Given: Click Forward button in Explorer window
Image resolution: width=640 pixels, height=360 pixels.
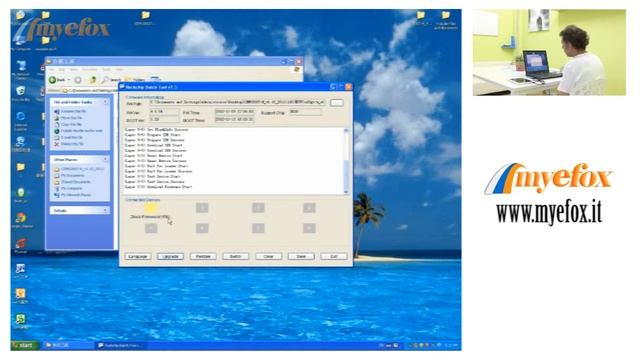Looking at the screenshot, I should click(x=78, y=80).
